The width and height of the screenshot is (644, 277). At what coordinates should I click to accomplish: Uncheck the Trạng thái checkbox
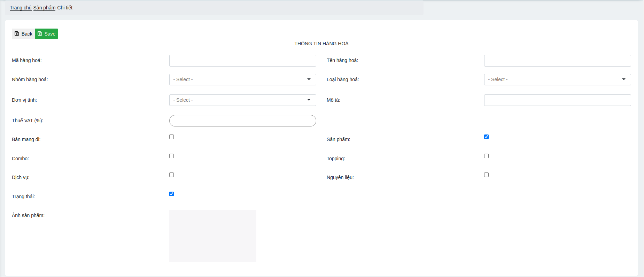pos(171,194)
